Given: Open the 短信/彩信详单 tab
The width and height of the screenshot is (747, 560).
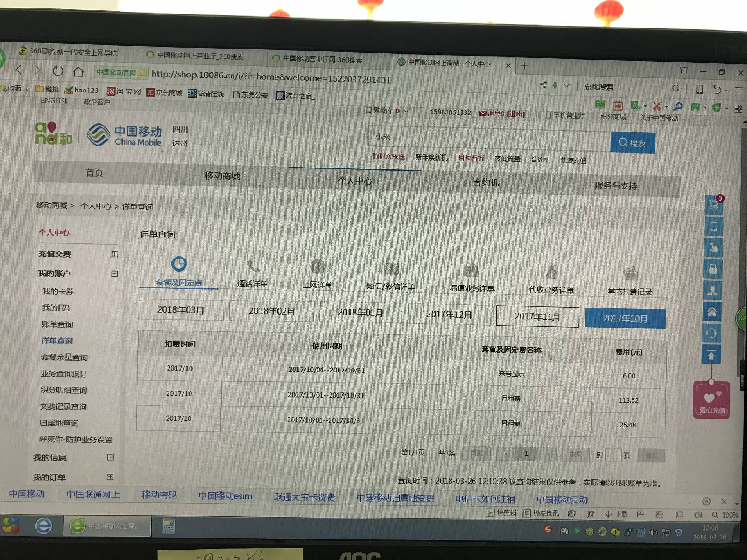Looking at the screenshot, I should tap(391, 276).
